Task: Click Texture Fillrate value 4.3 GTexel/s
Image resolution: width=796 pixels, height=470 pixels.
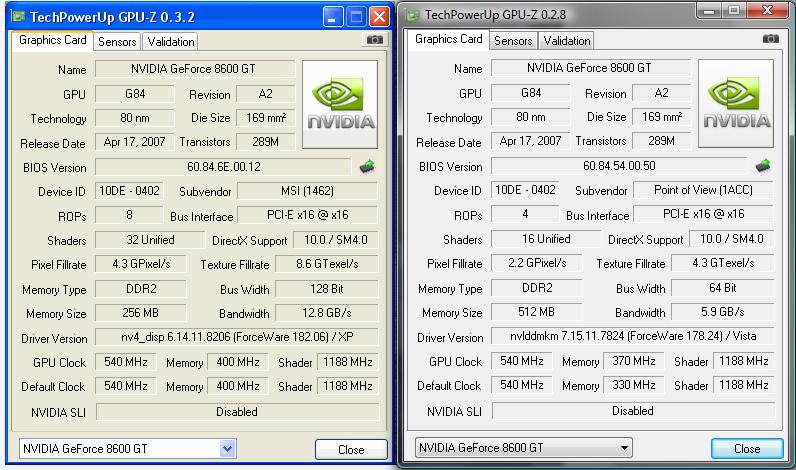Action: tap(722, 263)
